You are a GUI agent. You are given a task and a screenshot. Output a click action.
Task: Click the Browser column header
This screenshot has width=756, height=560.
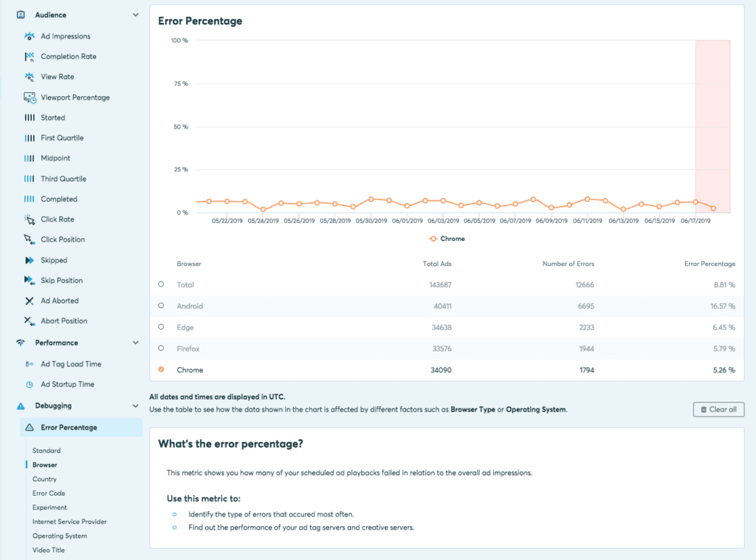(x=189, y=264)
